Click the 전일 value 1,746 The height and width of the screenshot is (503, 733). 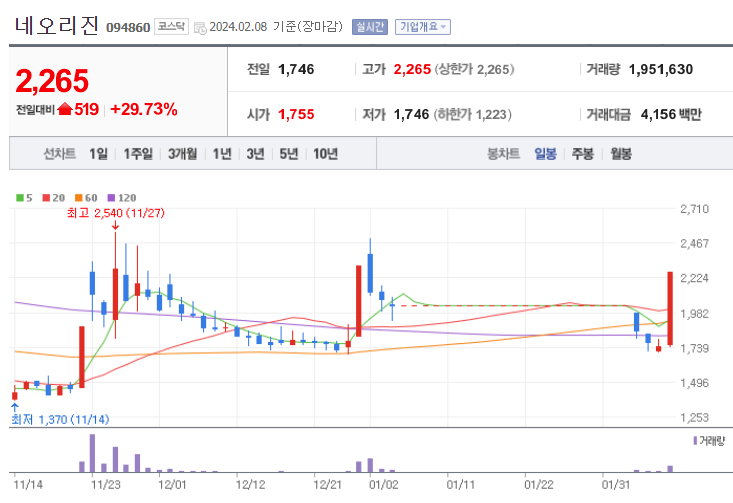pyautogui.click(x=296, y=69)
